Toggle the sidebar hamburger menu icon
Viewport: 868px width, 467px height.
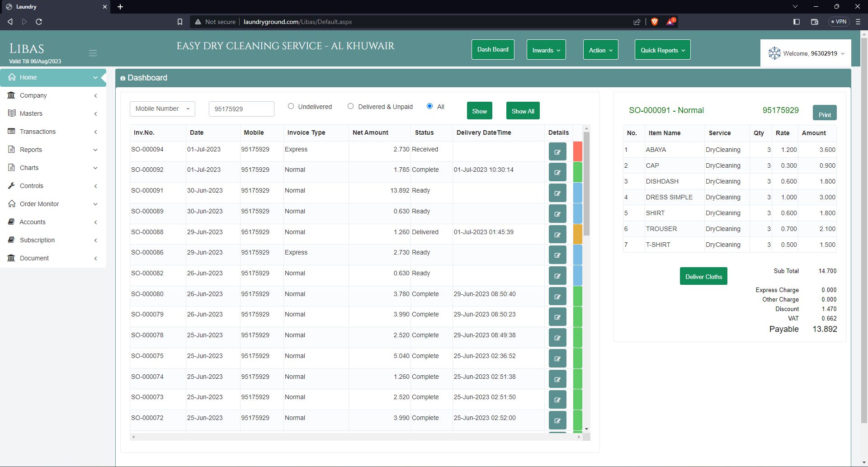93,53
